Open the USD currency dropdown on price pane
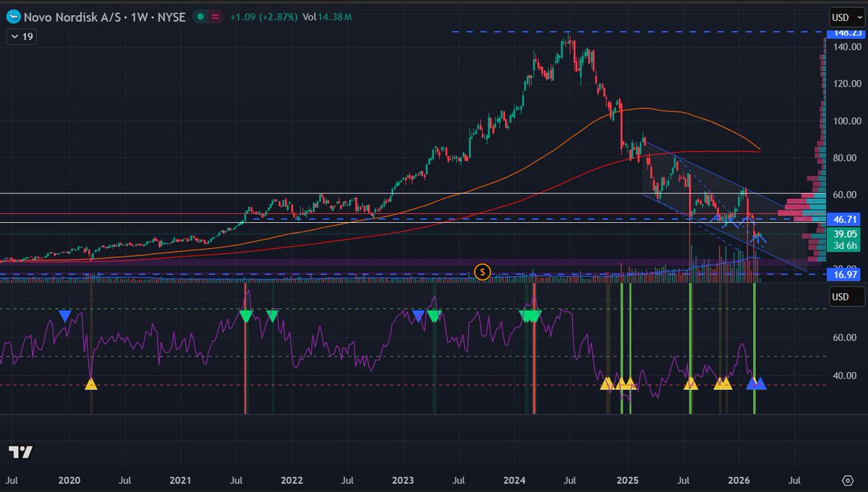 click(x=846, y=17)
